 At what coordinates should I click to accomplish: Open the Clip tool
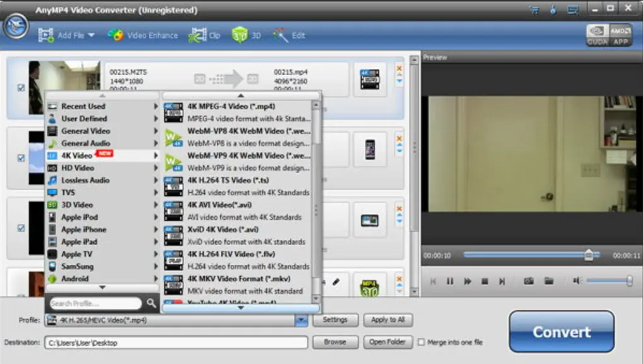tap(204, 35)
